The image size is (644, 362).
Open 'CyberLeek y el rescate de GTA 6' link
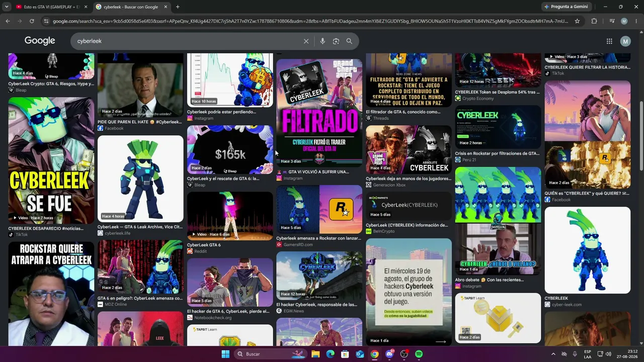click(x=223, y=178)
